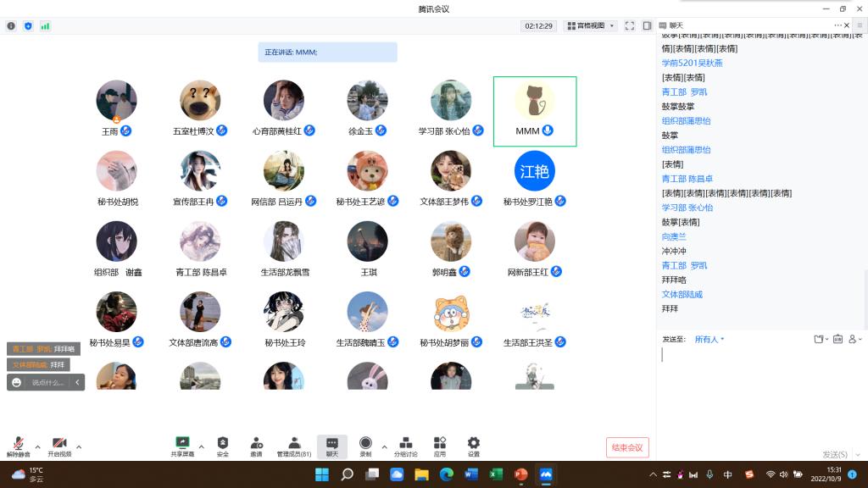Open PowerPoint from the Windows taskbar
This screenshot has width=868, height=488.
click(520, 474)
